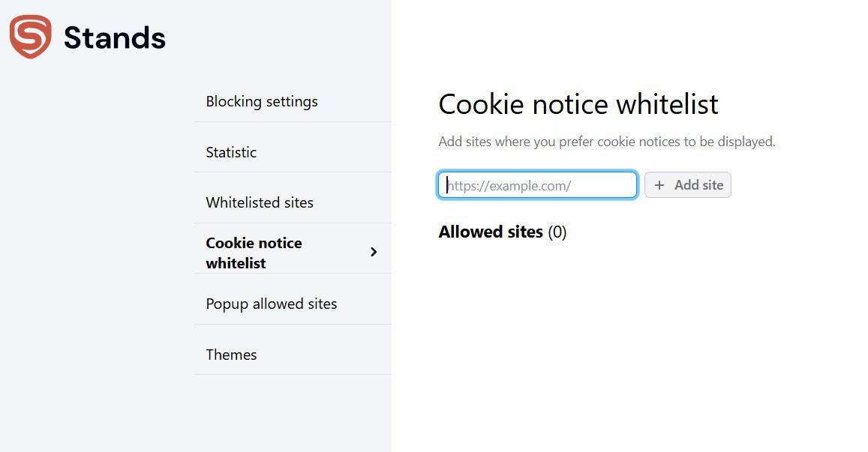This screenshot has width=868, height=452.
Task: Click the plus icon on Add site
Action: (659, 185)
